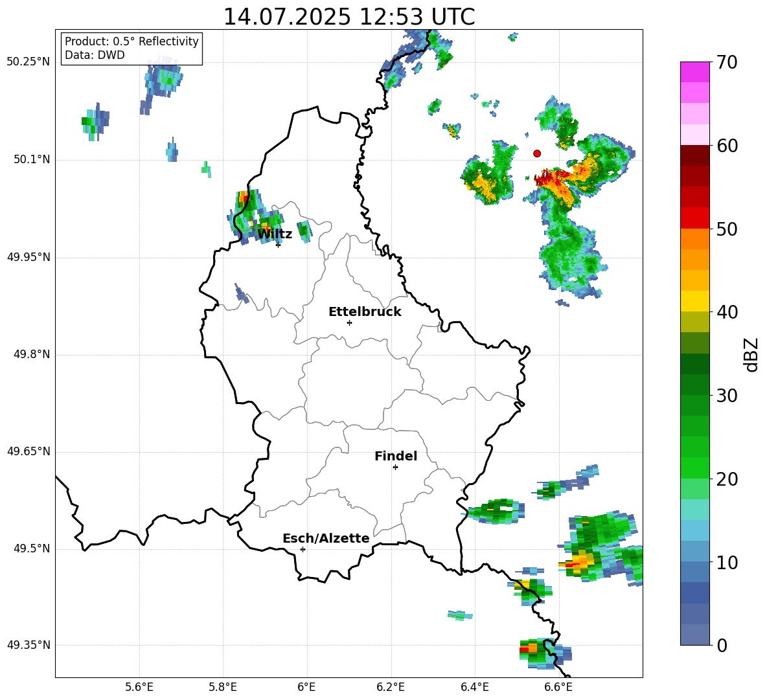Click the red dot radar site marker
This screenshot has width=767, height=700.
point(537,153)
